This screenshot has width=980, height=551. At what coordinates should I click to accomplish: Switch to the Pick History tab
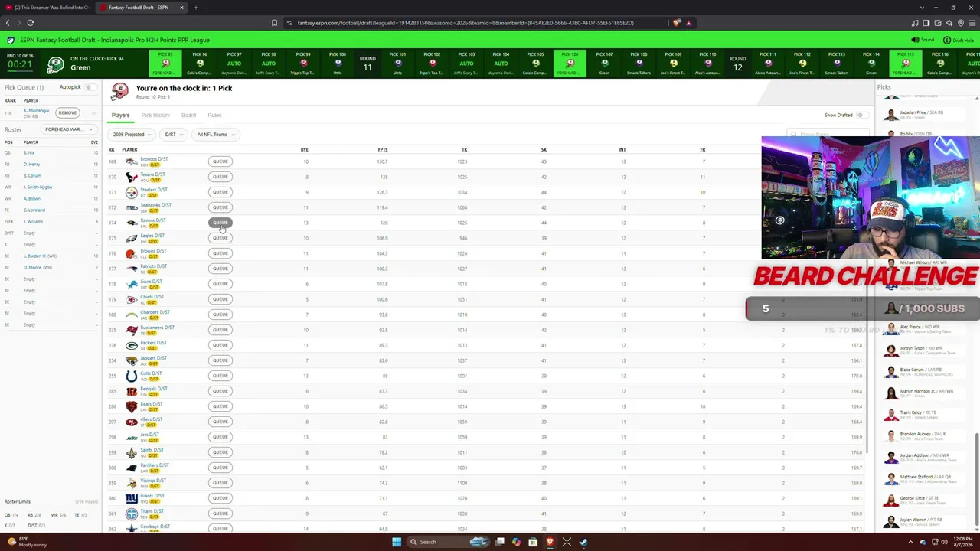pos(155,116)
